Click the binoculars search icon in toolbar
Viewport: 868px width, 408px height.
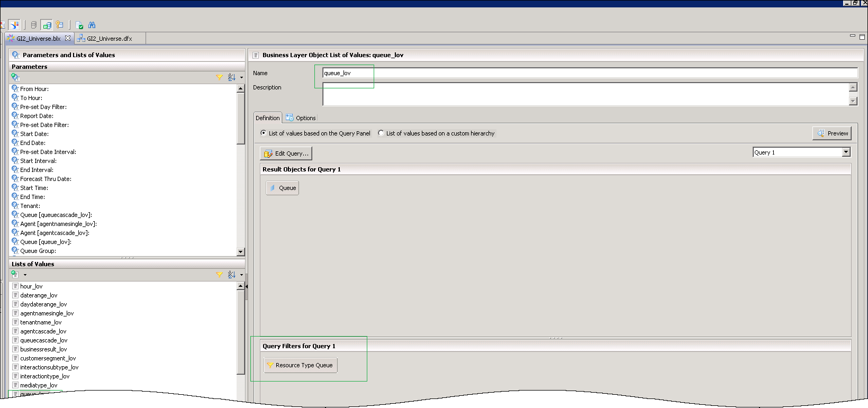click(92, 25)
